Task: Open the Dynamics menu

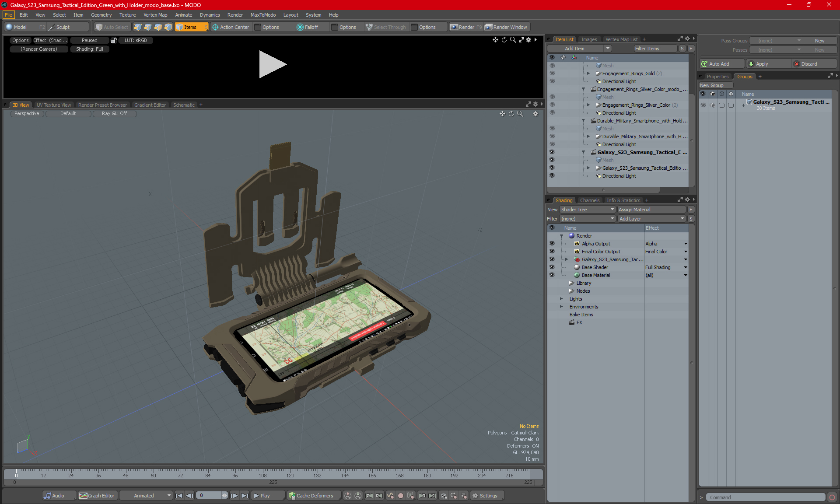Action: pyautogui.click(x=210, y=15)
